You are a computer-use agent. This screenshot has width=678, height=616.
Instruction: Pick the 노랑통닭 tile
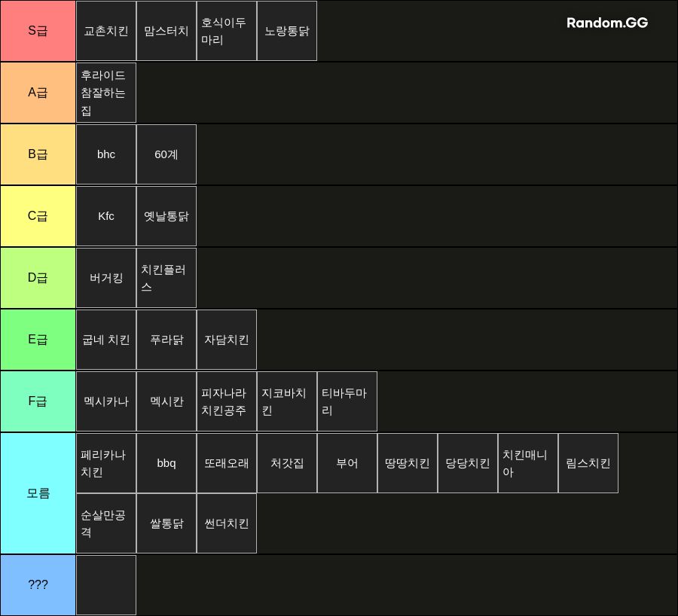(287, 31)
